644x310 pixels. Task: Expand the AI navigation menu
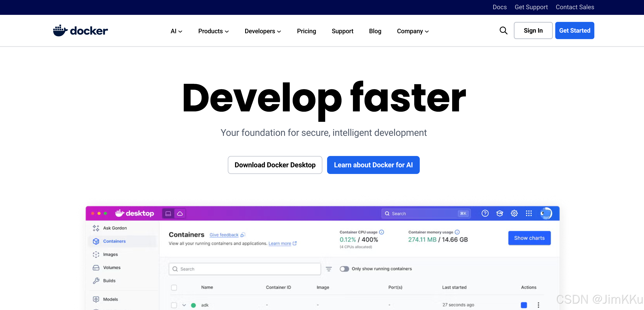[177, 31]
